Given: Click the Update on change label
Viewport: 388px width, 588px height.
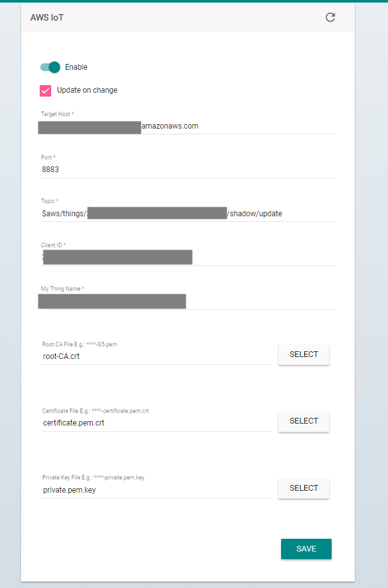Looking at the screenshot, I should [x=87, y=90].
